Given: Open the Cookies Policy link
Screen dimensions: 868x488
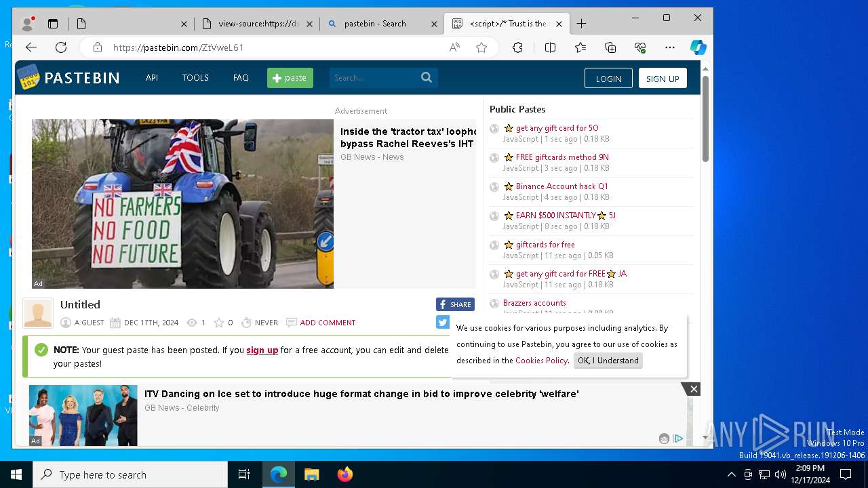Looking at the screenshot, I should [541, 361].
